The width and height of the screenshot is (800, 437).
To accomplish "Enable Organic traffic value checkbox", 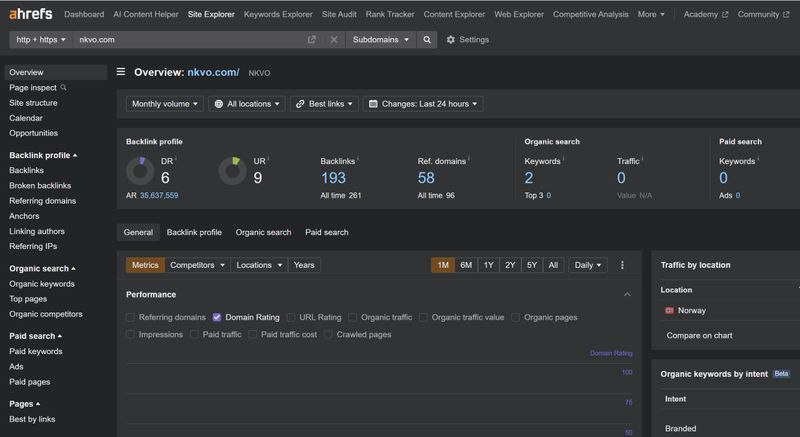I will click(x=423, y=318).
